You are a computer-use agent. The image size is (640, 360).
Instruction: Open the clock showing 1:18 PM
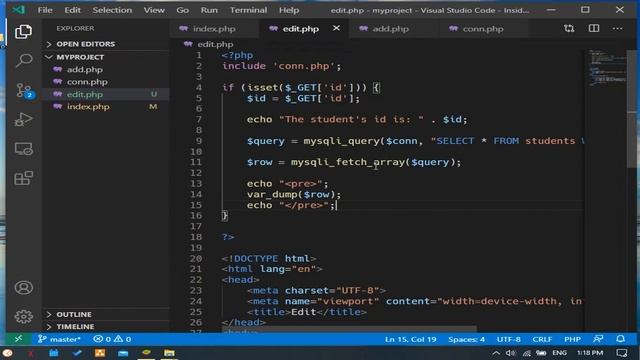[x=590, y=353]
